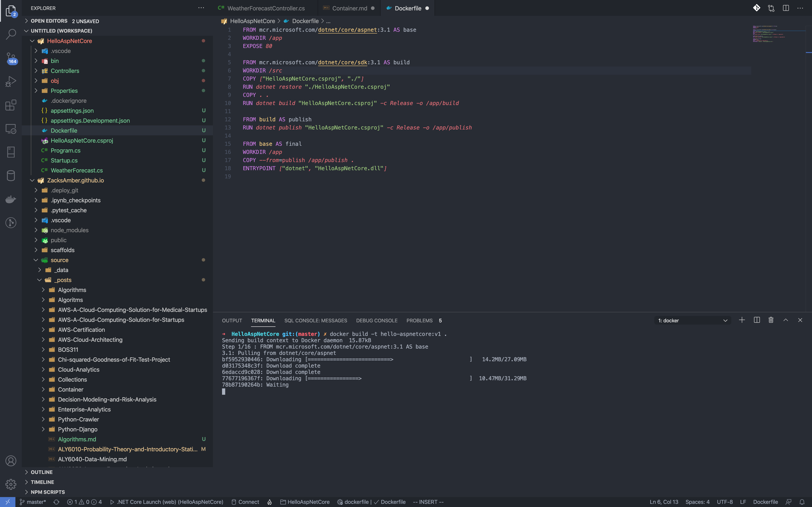Expand the OUTLINE section
812x507 pixels.
(42, 472)
